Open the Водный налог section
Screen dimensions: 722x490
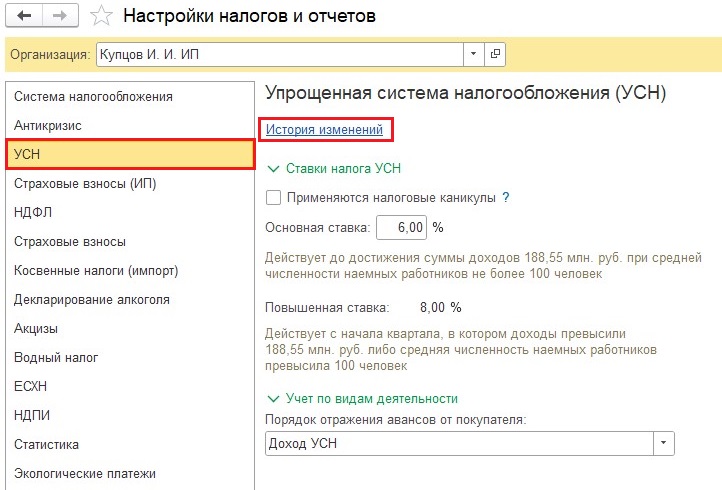130,357
